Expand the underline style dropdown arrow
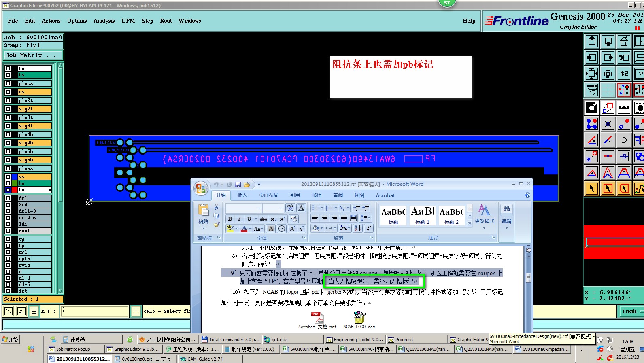Image resolution: width=644 pixels, height=363 pixels. click(x=255, y=219)
